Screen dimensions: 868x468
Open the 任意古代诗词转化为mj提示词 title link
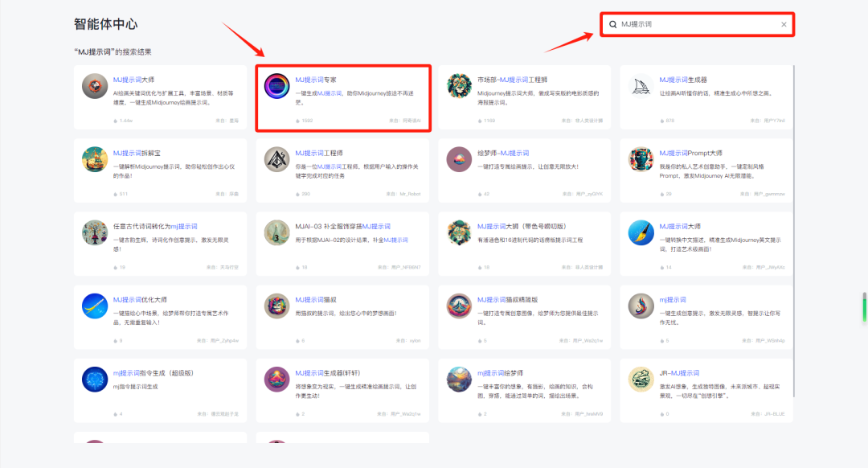[x=155, y=227]
